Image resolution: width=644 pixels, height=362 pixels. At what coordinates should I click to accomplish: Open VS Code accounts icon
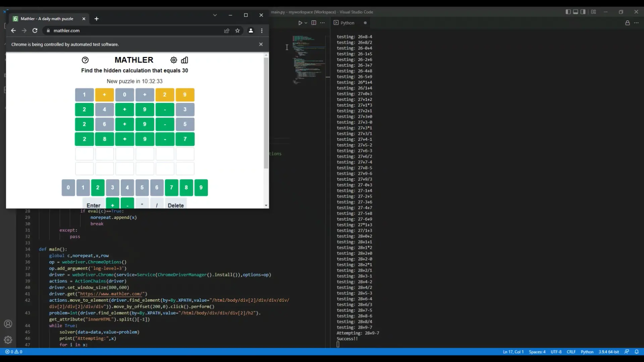(8, 324)
